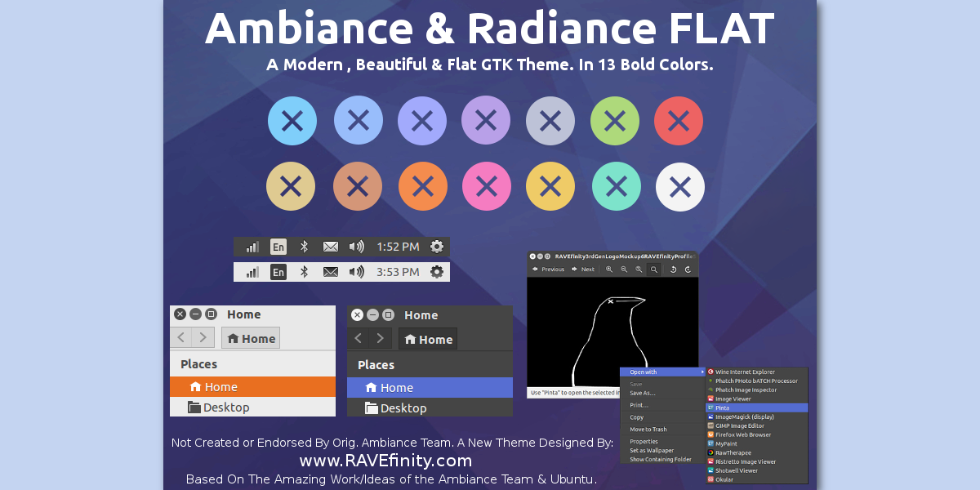Select Move to Trash in the context menu
The height and width of the screenshot is (490, 980).
click(x=662, y=430)
